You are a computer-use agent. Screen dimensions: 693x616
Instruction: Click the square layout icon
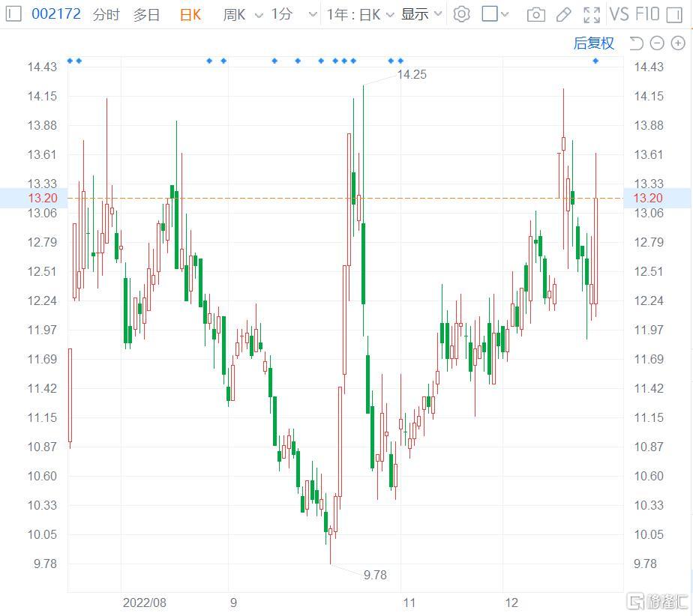click(490, 13)
